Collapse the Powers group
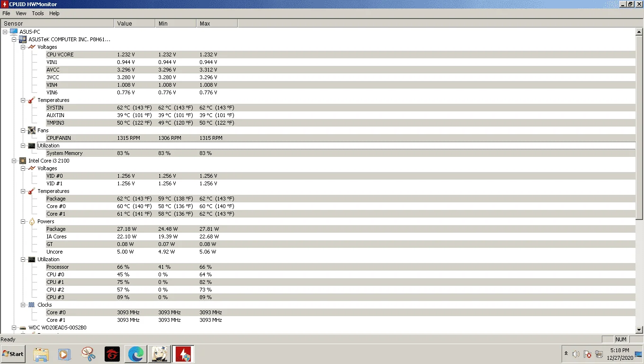The width and height of the screenshot is (644, 364). [23, 221]
